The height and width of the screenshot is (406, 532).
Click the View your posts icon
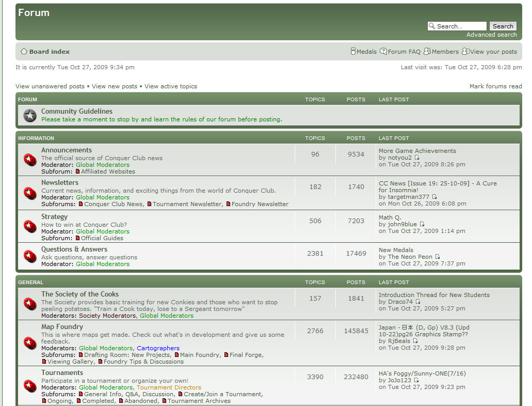[465, 51]
